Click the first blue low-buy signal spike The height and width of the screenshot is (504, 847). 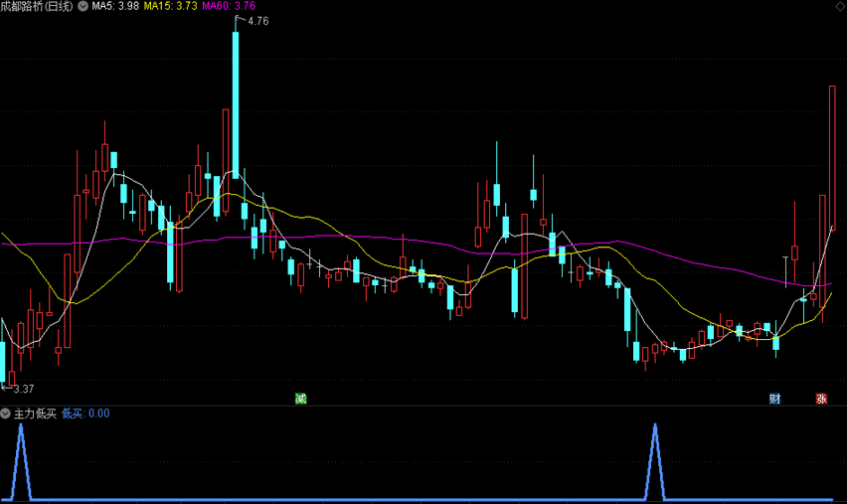click(21, 462)
